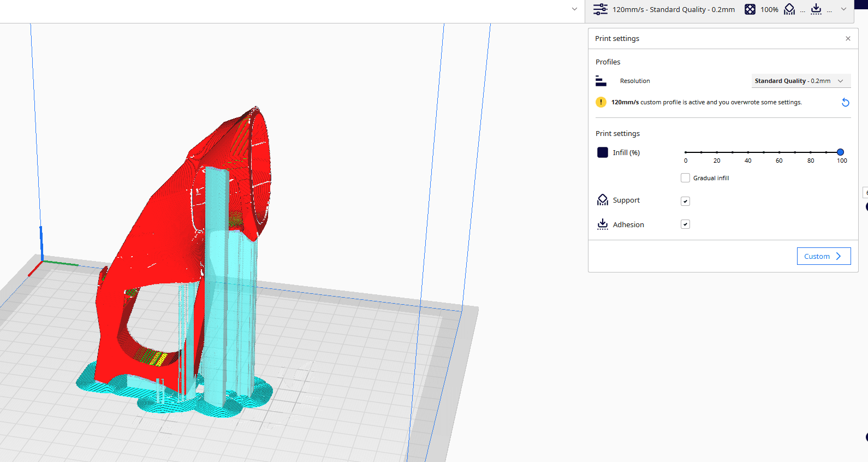Click the infill pattern icon in header bar
This screenshot has height=462, width=868.
click(750, 9)
